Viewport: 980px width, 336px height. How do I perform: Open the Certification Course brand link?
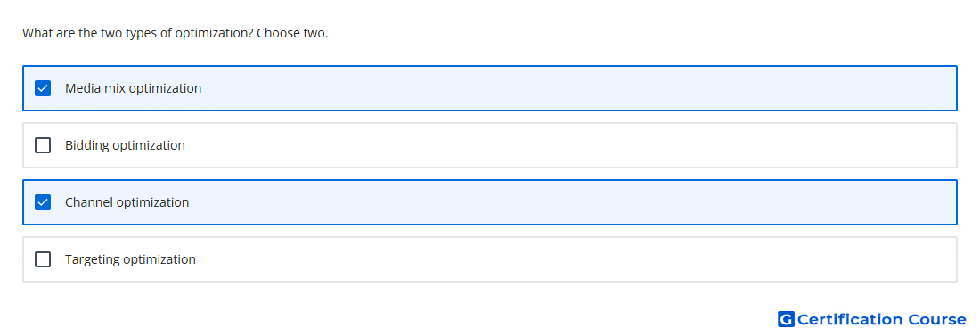(872, 319)
